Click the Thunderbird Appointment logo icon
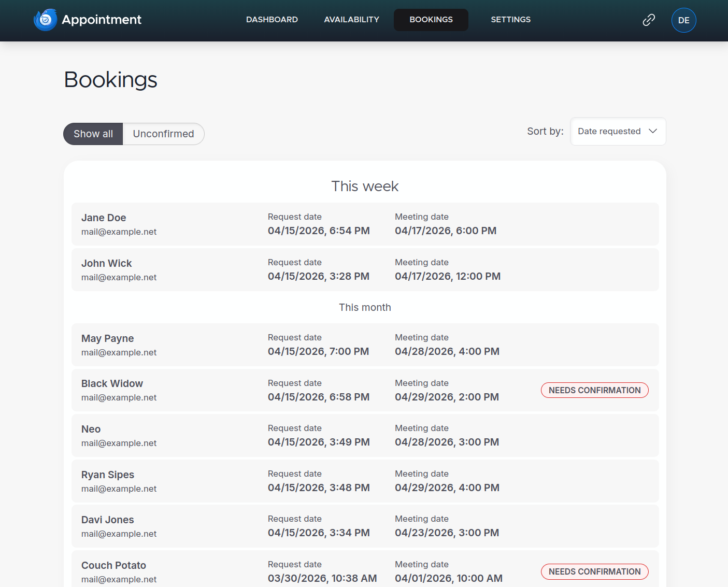Screen dimensions: 728x587 coord(46,20)
